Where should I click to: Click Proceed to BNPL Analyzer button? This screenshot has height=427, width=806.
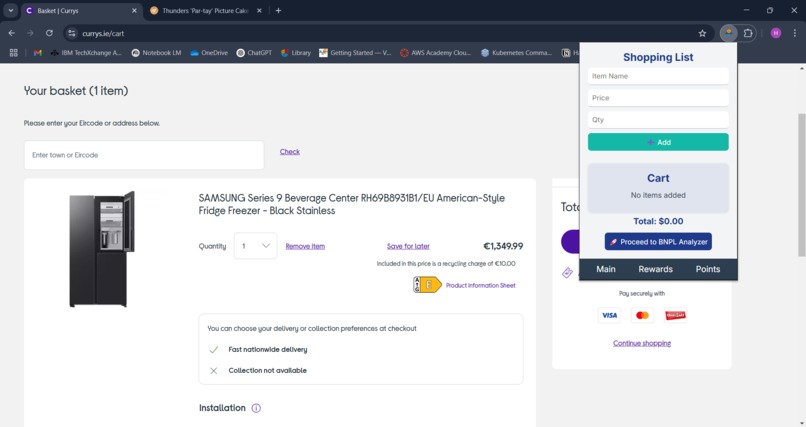658,242
